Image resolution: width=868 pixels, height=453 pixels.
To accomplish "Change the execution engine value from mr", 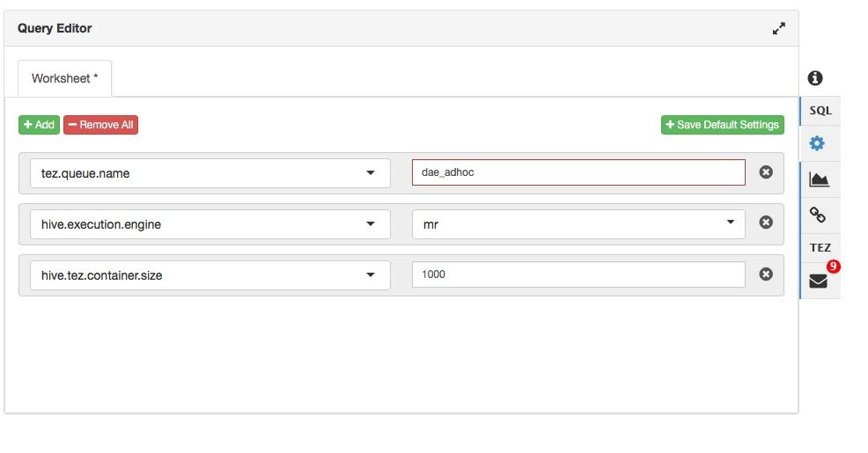I will (578, 224).
